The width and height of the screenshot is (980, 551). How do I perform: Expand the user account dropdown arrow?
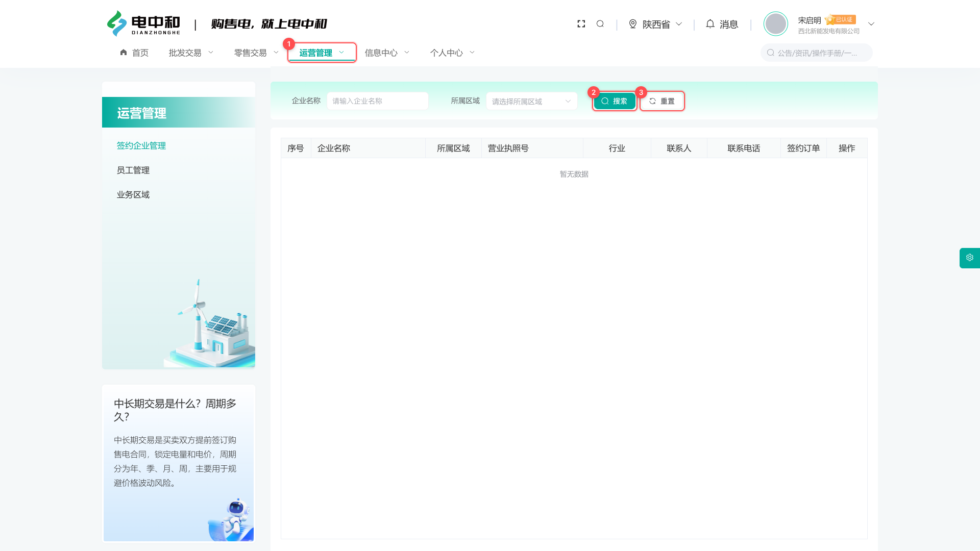[x=871, y=24]
